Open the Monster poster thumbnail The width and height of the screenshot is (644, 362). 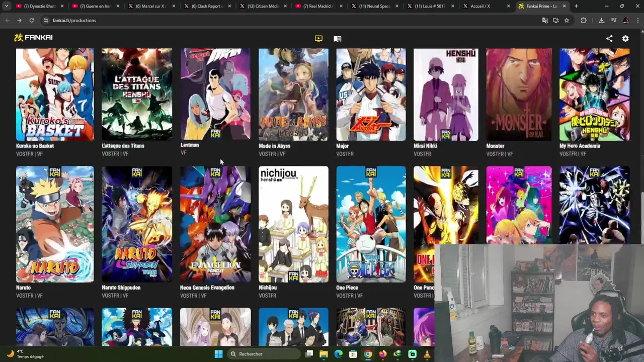tap(519, 95)
